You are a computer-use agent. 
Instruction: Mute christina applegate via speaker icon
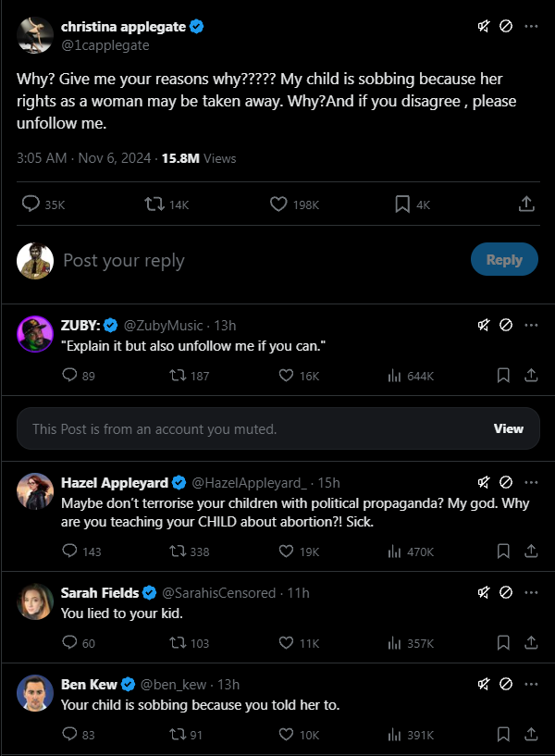coord(483,26)
